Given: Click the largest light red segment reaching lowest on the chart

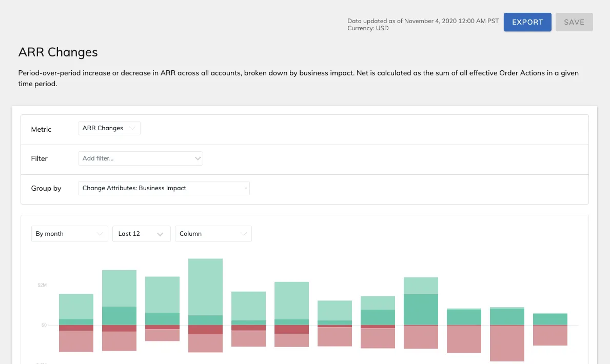Looking at the screenshot, I should click(507, 343).
